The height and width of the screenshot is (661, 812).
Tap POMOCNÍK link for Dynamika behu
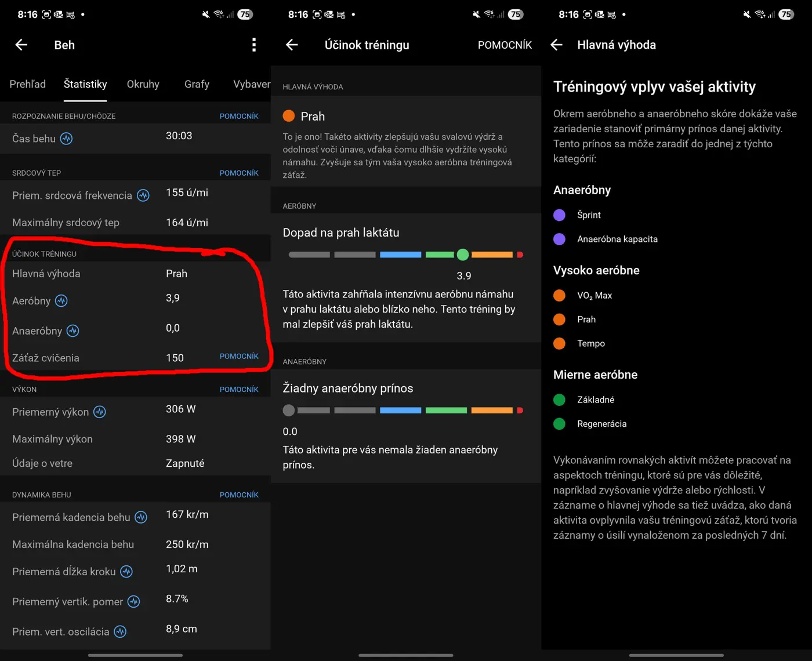point(239,495)
